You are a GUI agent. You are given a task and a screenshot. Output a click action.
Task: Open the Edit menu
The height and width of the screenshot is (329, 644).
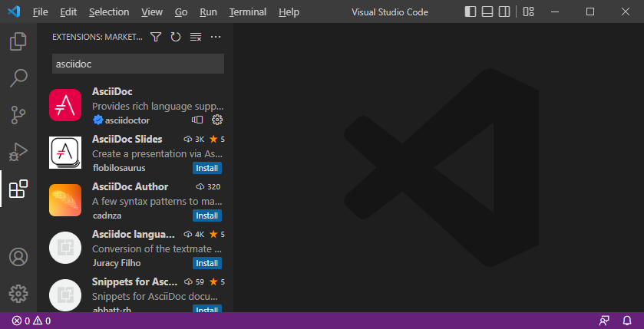[68, 12]
